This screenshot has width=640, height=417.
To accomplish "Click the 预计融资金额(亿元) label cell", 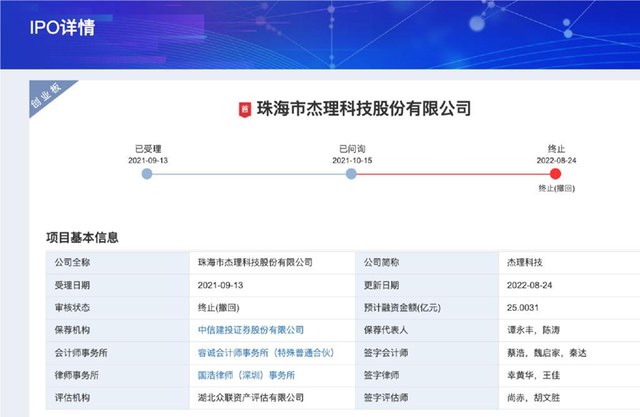I will tap(427, 308).
